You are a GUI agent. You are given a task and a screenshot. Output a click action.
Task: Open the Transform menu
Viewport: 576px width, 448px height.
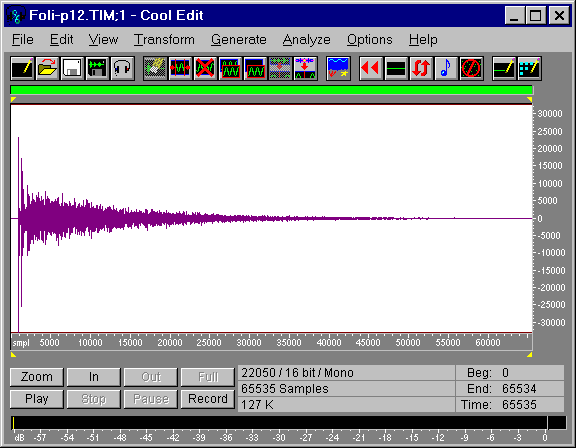(164, 40)
